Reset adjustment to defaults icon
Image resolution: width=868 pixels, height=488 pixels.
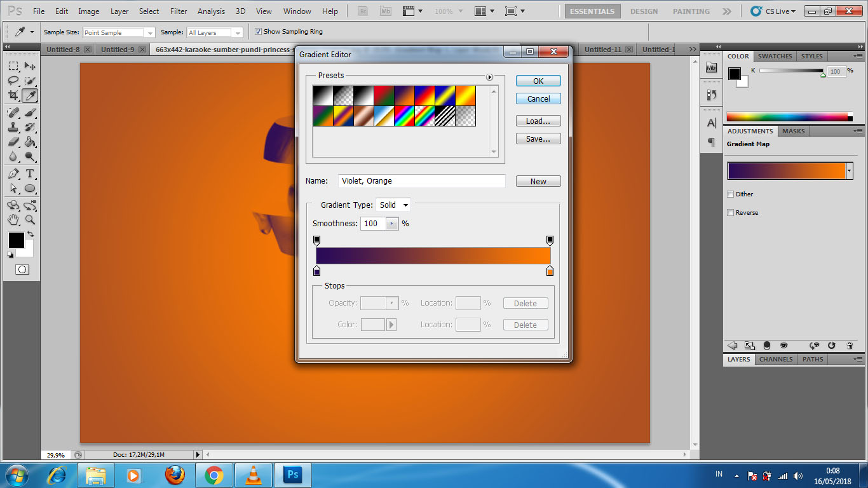click(832, 346)
